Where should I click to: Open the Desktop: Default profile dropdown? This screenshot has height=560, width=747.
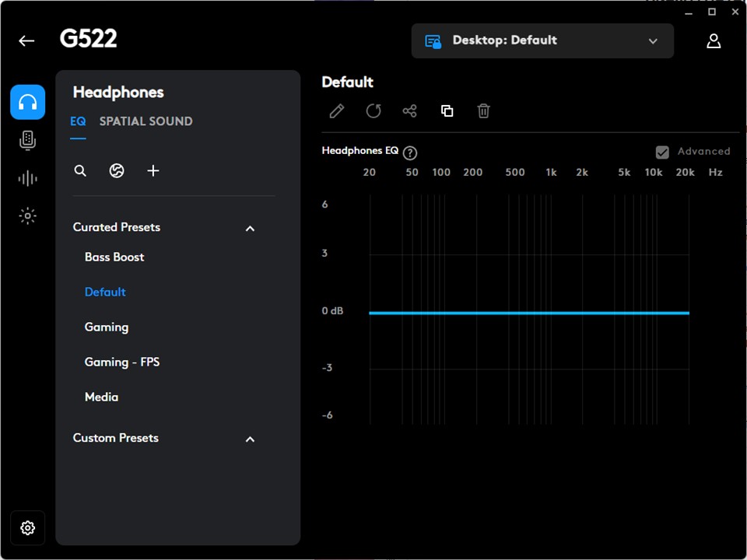542,41
